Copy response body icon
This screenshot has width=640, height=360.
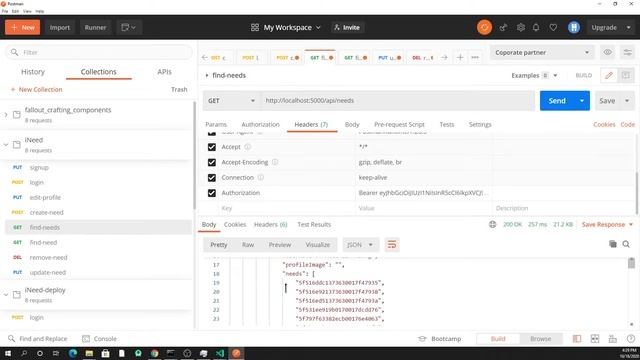click(x=613, y=244)
